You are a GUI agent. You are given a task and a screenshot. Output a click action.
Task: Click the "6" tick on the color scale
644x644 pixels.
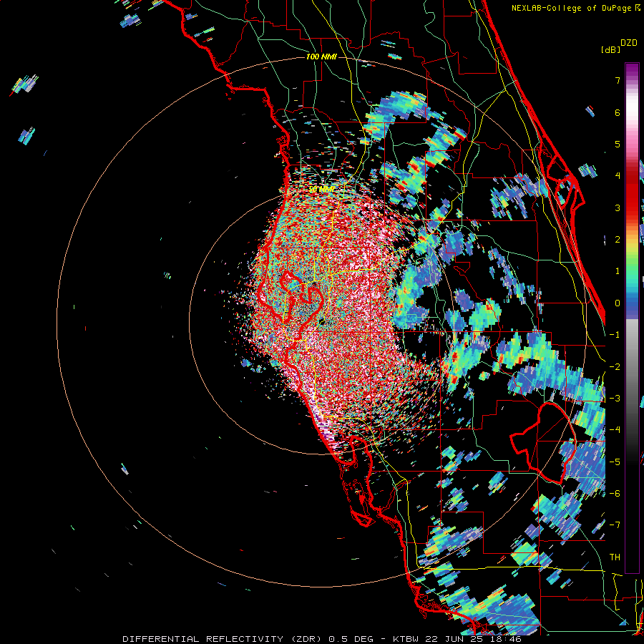[x=618, y=112]
